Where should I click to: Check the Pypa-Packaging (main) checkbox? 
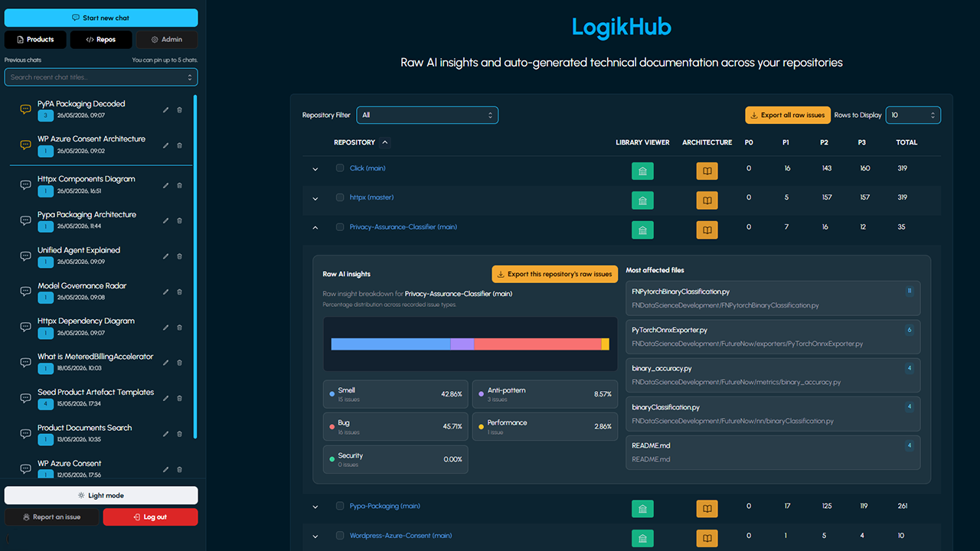coord(340,506)
